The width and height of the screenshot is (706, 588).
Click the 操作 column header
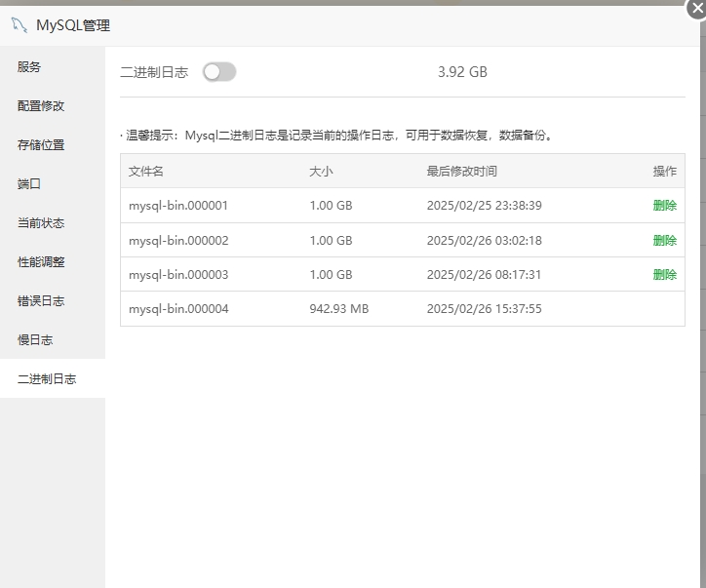[665, 171]
